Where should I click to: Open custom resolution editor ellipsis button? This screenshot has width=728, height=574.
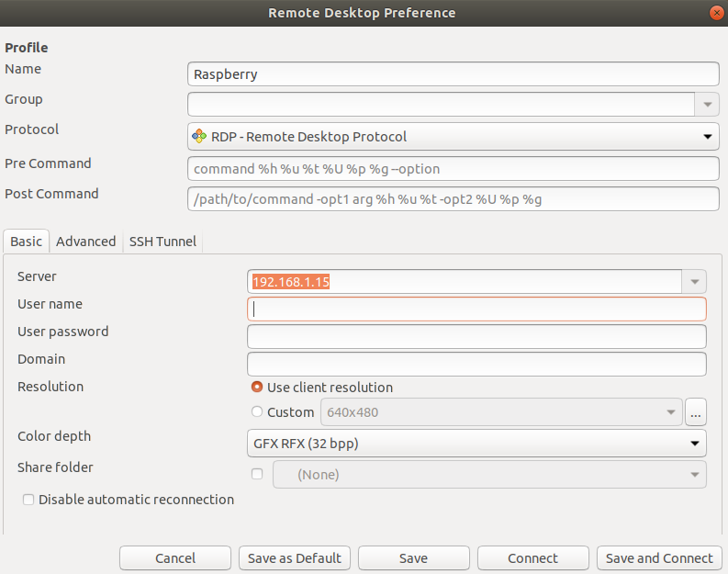[696, 412]
